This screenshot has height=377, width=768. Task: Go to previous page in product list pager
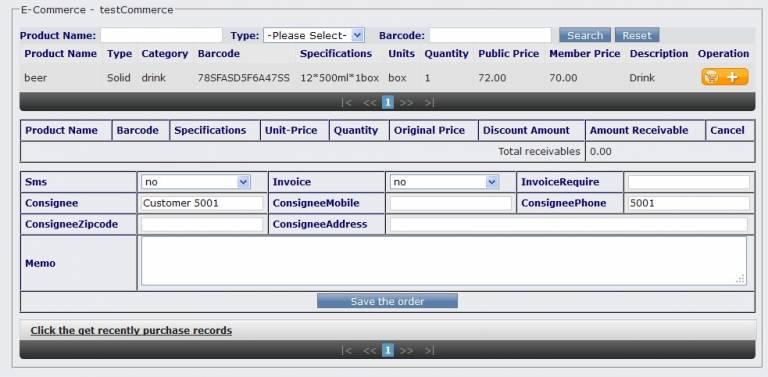coord(369,102)
